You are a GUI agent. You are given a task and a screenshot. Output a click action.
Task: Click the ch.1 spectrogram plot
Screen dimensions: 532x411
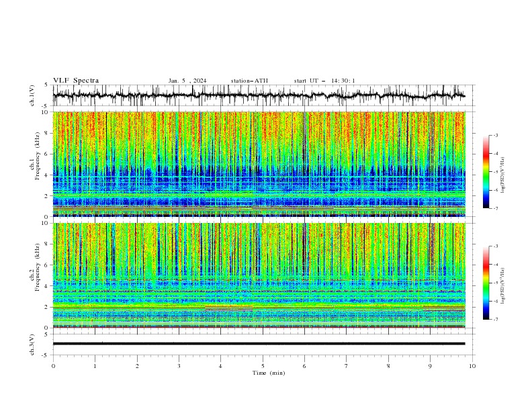(259, 164)
